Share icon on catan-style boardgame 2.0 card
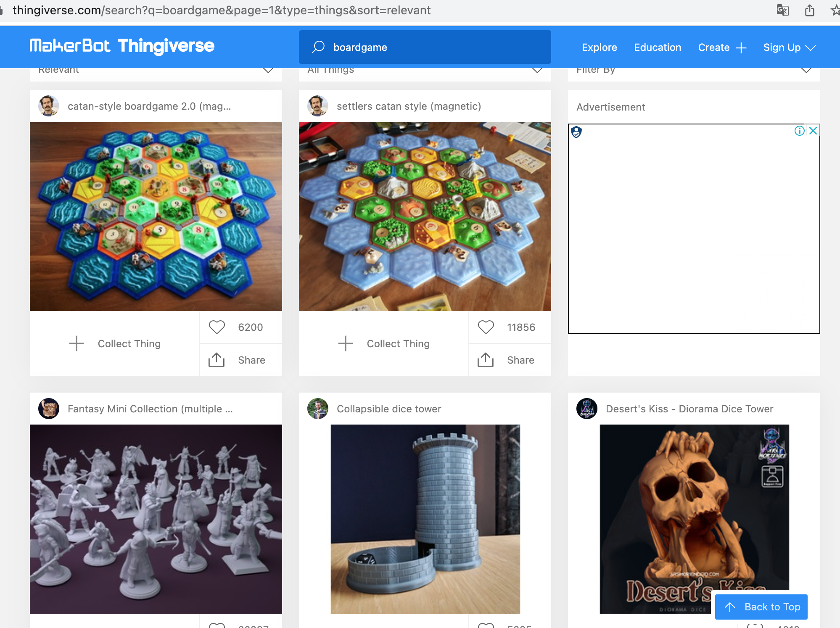 coord(217,360)
